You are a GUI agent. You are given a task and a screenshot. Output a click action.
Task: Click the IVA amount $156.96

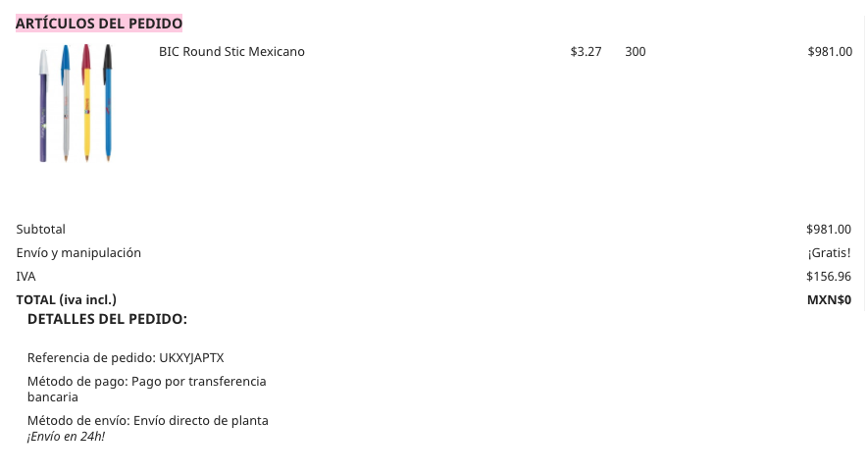(829, 276)
